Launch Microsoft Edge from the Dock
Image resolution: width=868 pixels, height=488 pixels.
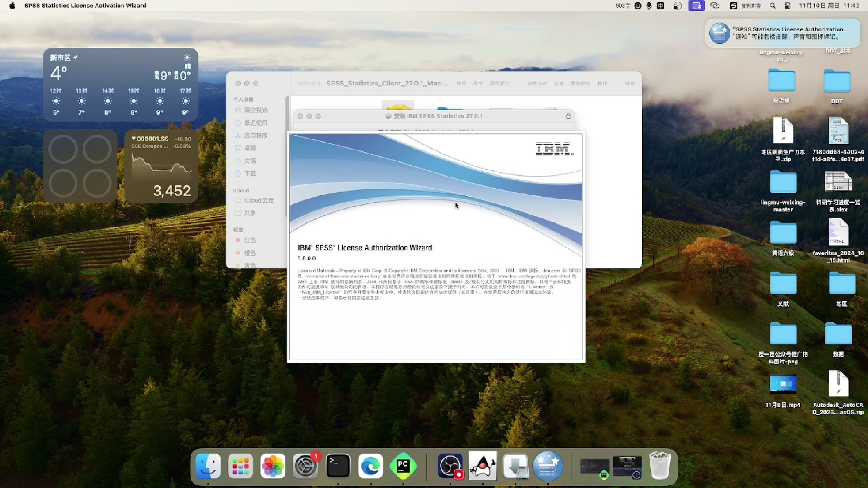pyautogui.click(x=371, y=466)
